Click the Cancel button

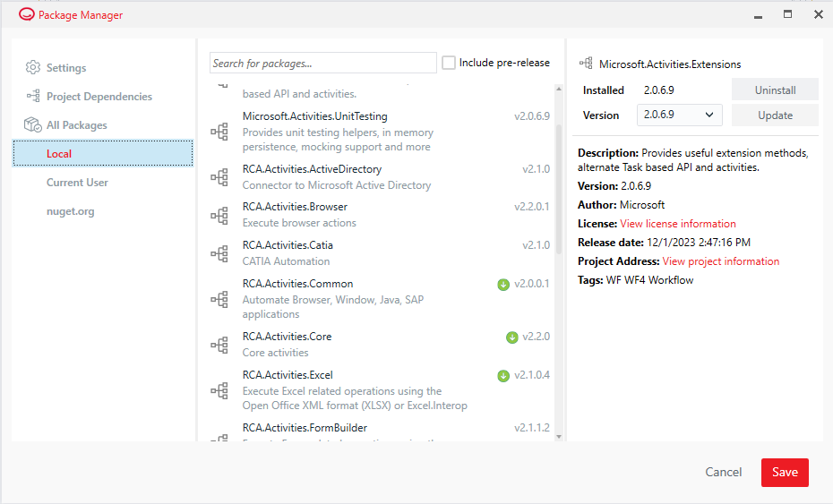point(723,472)
